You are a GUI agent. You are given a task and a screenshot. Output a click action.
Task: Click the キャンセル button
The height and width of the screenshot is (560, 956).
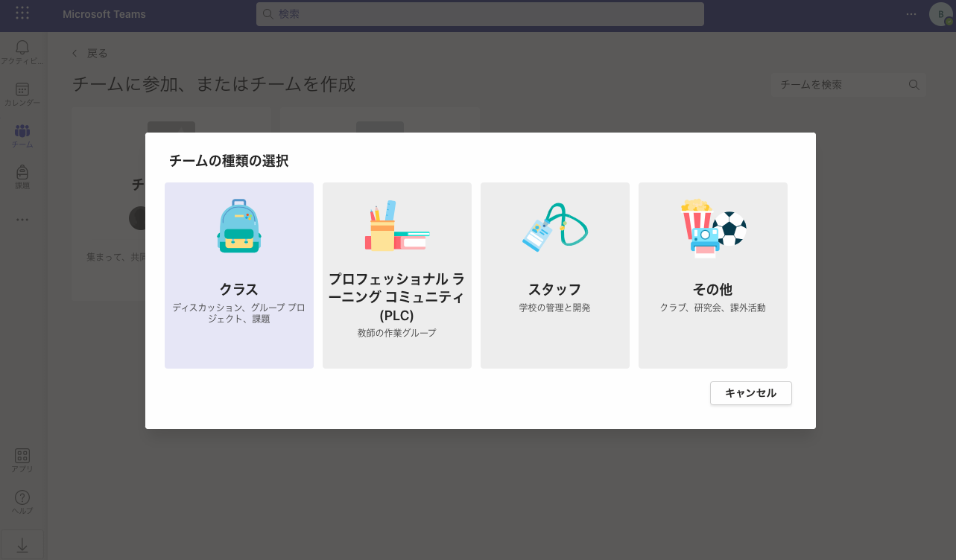750,393
